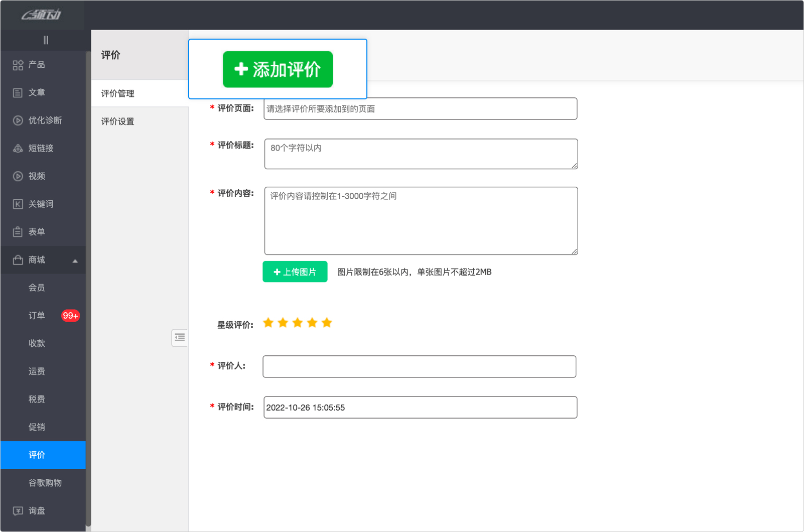Select the form clipboard icon

18,232
